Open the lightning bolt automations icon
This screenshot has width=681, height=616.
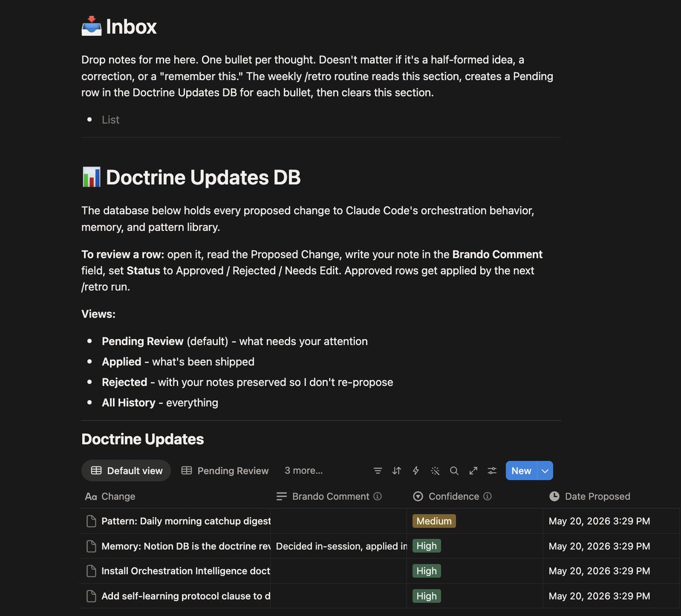pyautogui.click(x=415, y=471)
